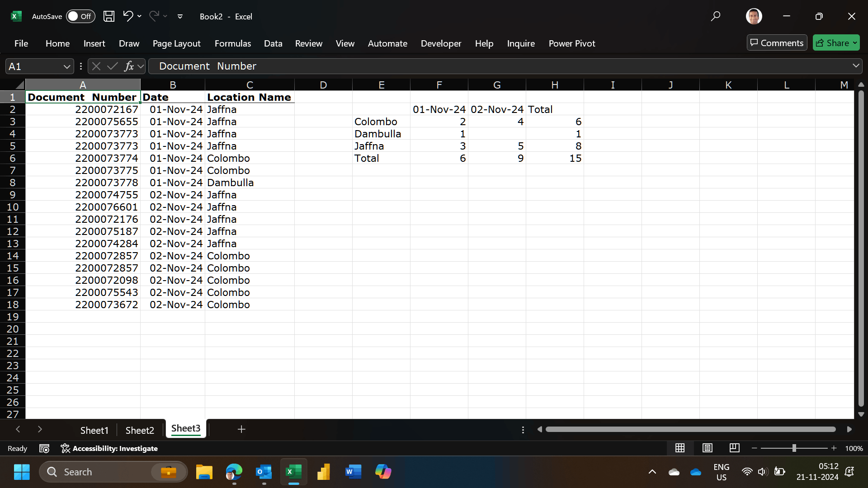Image resolution: width=868 pixels, height=488 pixels.
Task: Click the Redo arrow icon
Action: 154,16
